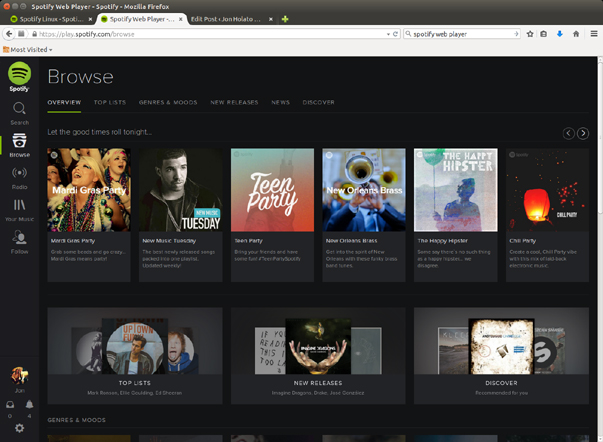Viewport: 603px width, 442px height.
Task: Open the Mardi Gras Party playlist cover
Action: [89, 190]
